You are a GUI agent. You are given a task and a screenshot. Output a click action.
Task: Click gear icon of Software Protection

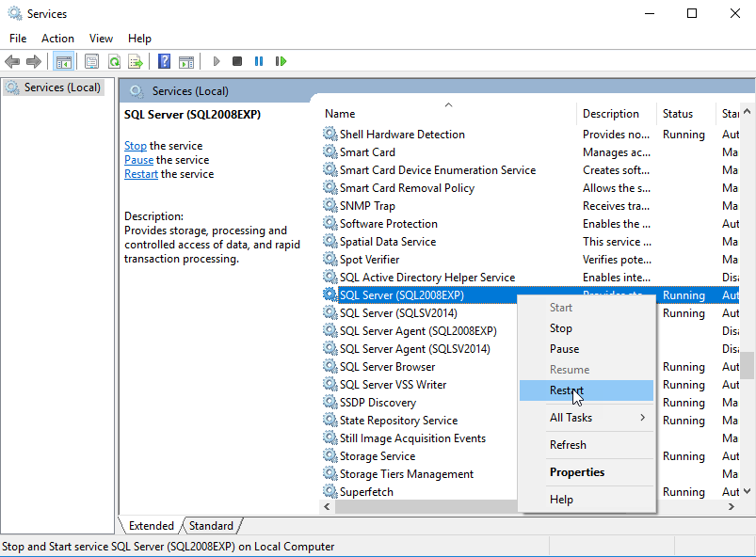click(x=330, y=223)
